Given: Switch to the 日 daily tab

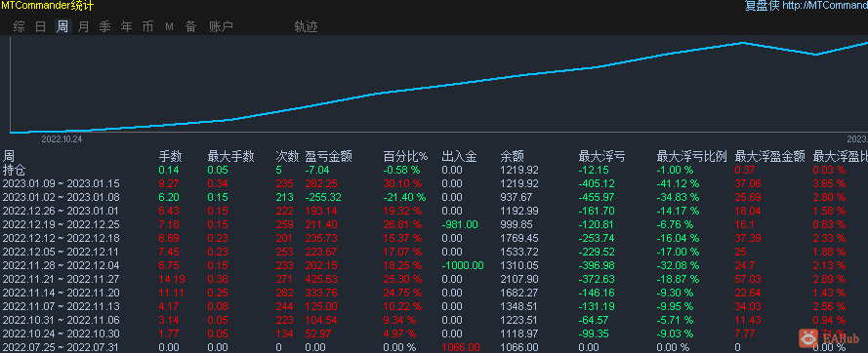Looking at the screenshot, I should (40, 26).
